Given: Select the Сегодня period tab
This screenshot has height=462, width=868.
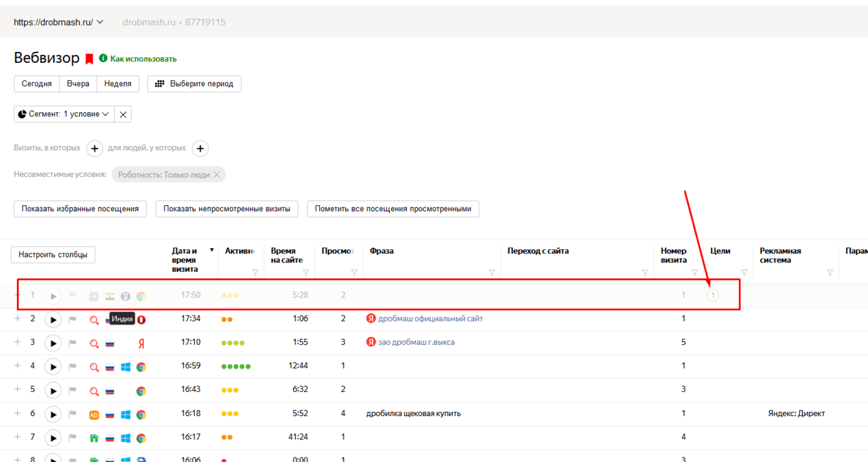Looking at the screenshot, I should (36, 84).
